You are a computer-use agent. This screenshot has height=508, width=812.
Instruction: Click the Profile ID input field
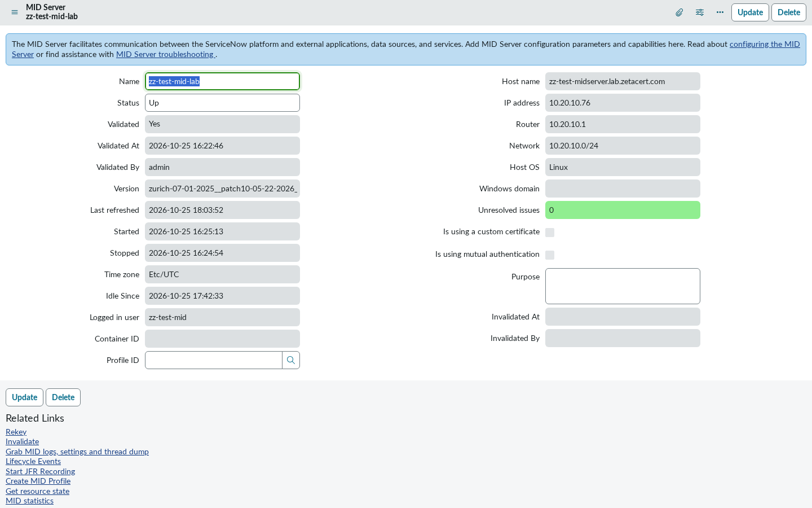pos(214,360)
